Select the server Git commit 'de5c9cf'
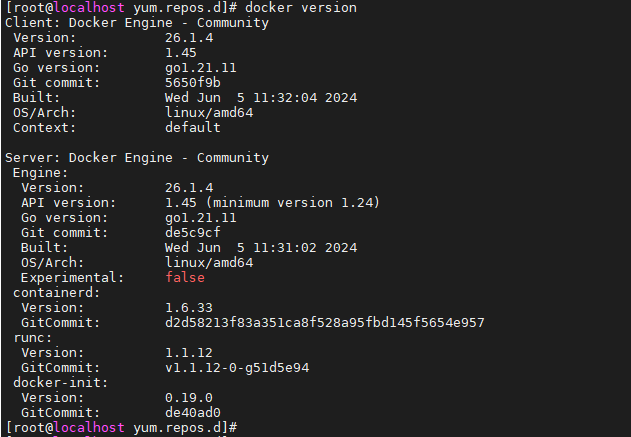Image resolution: width=631 pixels, height=437 pixels. [x=193, y=233]
